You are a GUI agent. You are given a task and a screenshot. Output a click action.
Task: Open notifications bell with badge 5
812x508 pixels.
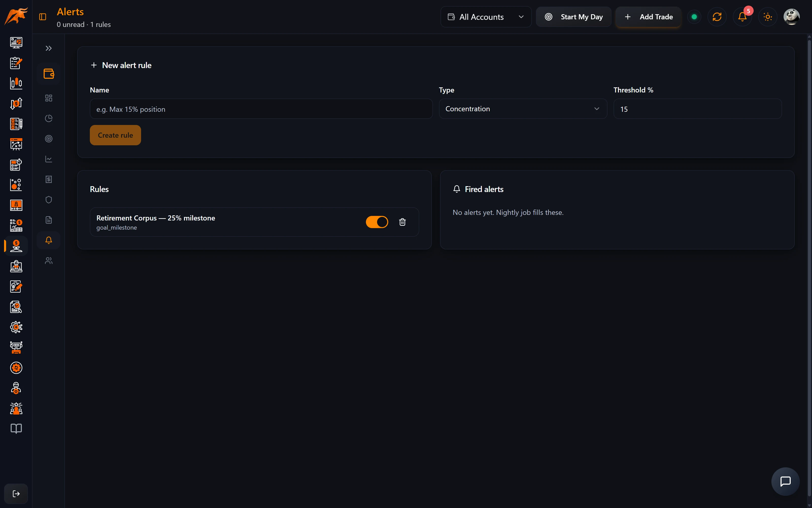pos(742,17)
